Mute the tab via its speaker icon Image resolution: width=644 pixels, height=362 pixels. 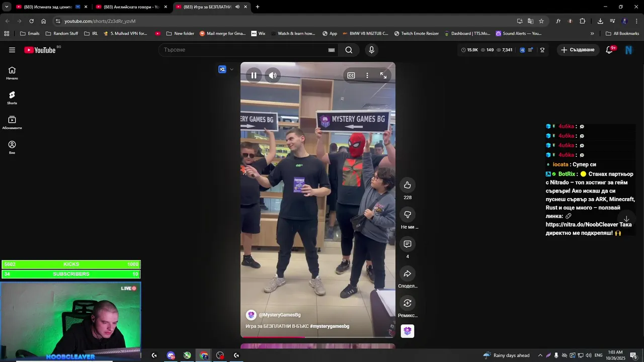coord(237,7)
